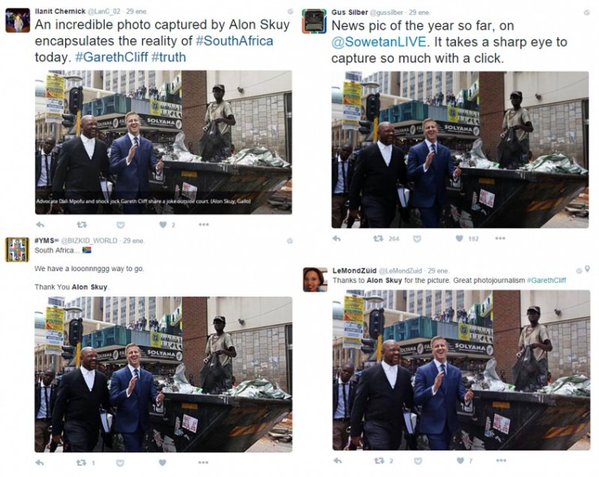The height and width of the screenshot is (477, 599).
Task: Open Gus Silber's profile avatar
Action: pos(314,21)
